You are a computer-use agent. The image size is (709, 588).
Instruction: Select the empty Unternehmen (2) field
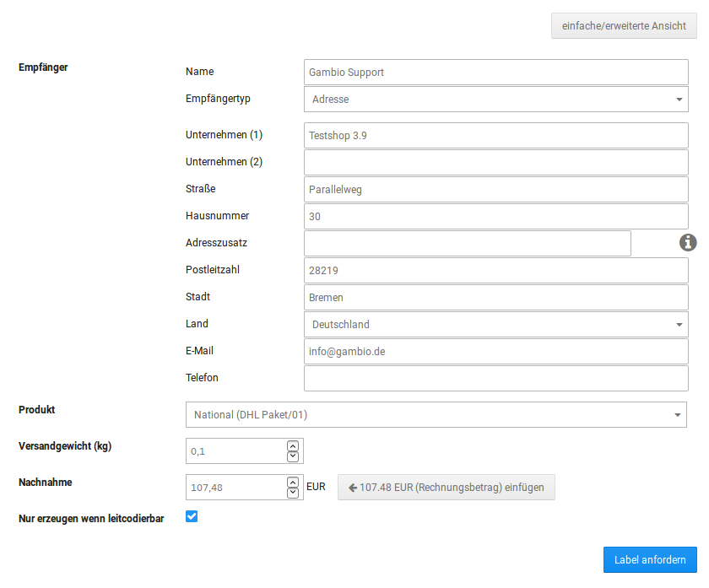[x=495, y=162]
